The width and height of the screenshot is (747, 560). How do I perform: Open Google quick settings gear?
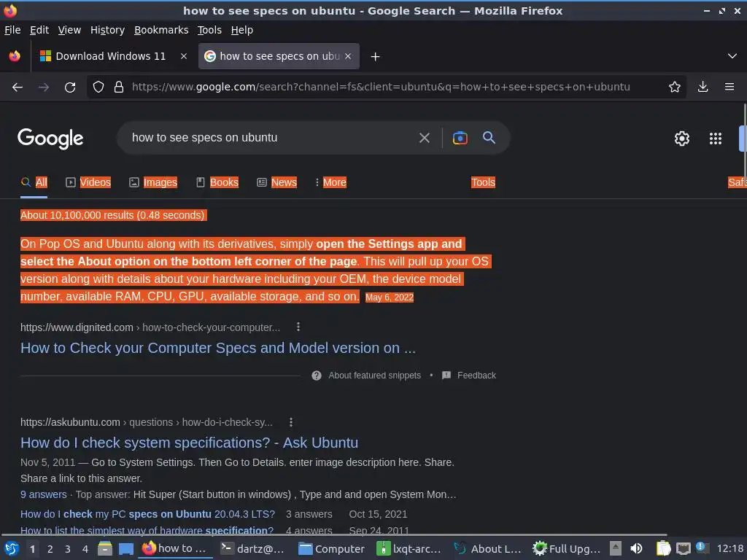tap(682, 139)
